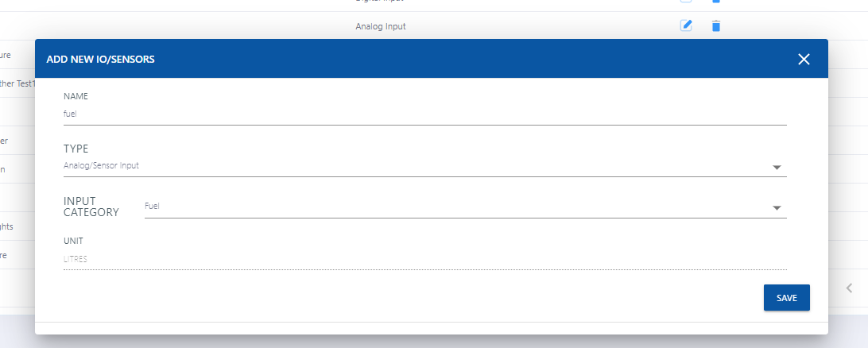Click the partially visible trash icon in top row
The height and width of the screenshot is (348, 868).
(x=715, y=2)
